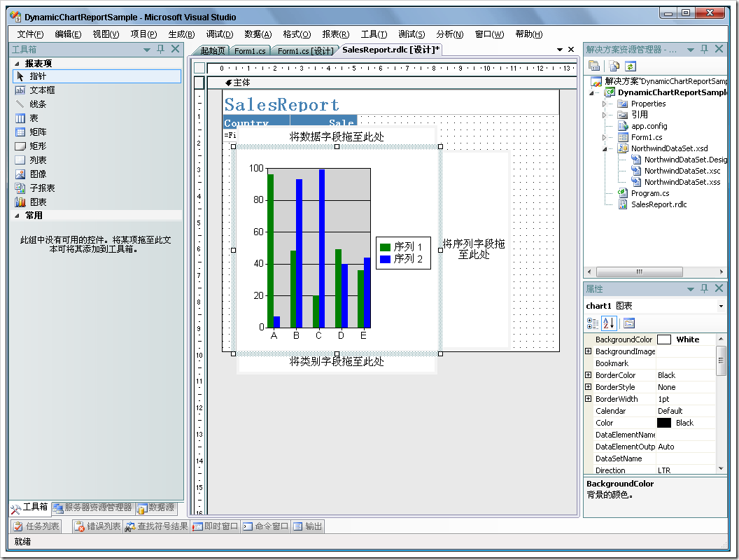The height and width of the screenshot is (560, 739).
Task: Open the 工具箱 panel window-position dropdown
Action: click(147, 50)
